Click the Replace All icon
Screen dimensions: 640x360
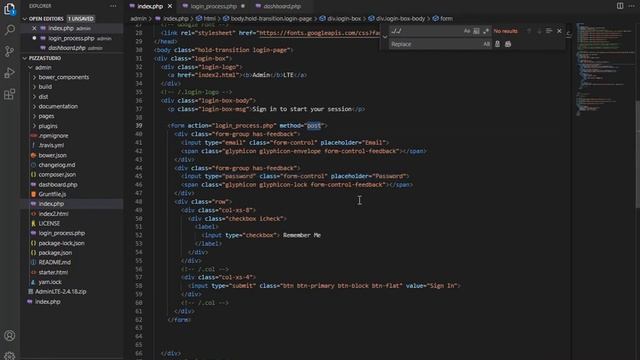click(x=508, y=44)
